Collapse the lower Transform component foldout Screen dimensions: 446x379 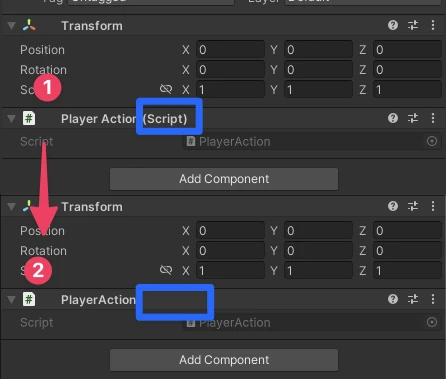pyautogui.click(x=12, y=207)
